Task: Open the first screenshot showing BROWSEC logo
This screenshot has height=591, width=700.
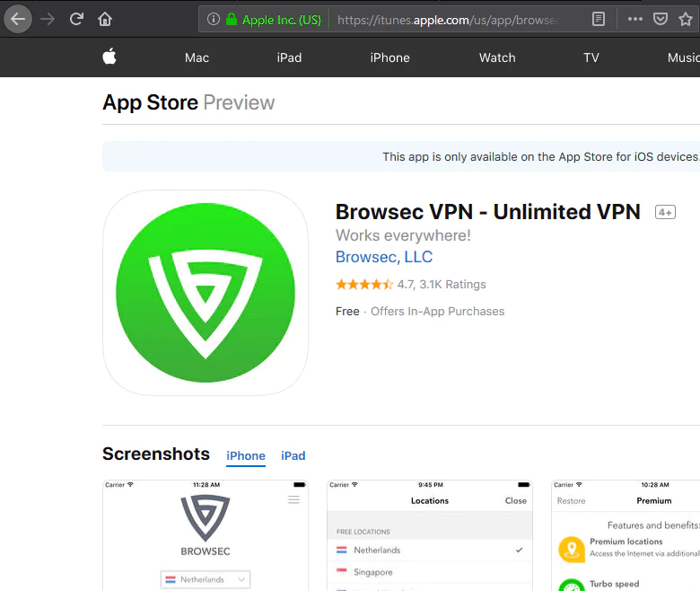Action: [x=206, y=535]
